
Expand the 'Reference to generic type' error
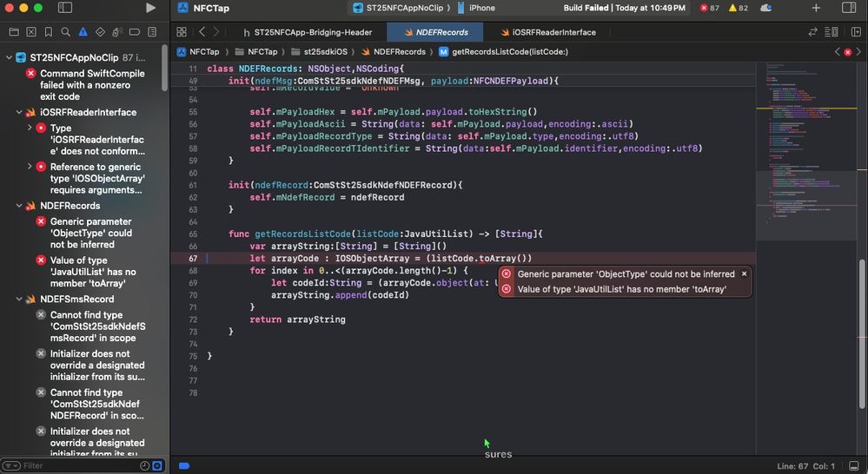(x=30, y=167)
